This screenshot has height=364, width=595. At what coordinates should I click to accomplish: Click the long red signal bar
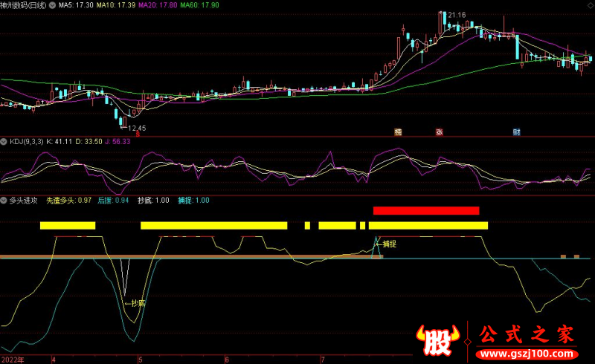tap(426, 211)
